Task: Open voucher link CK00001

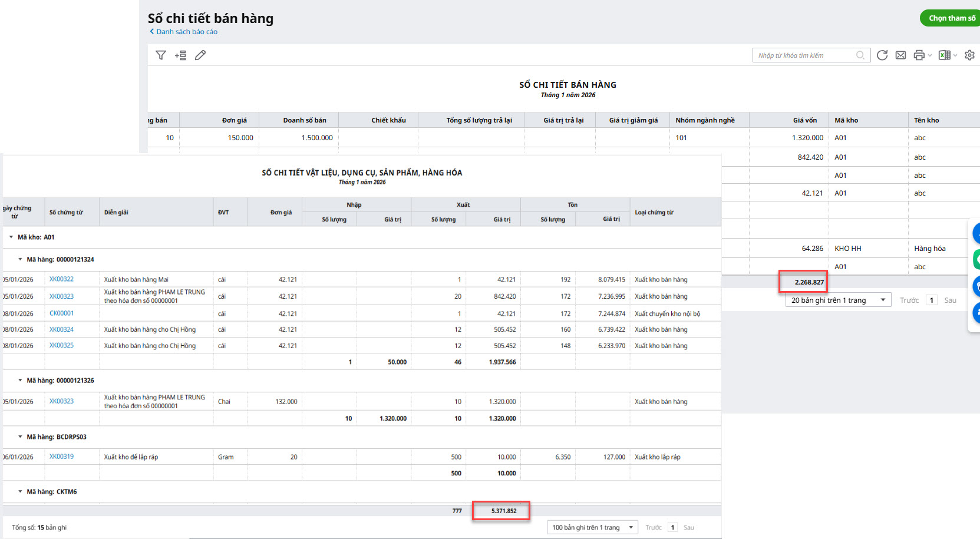Action: 61,313
